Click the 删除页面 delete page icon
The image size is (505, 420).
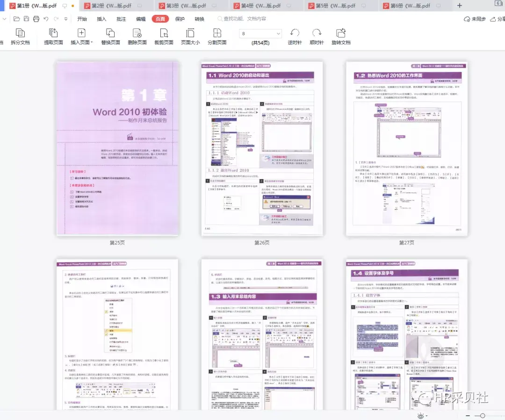pos(137,33)
